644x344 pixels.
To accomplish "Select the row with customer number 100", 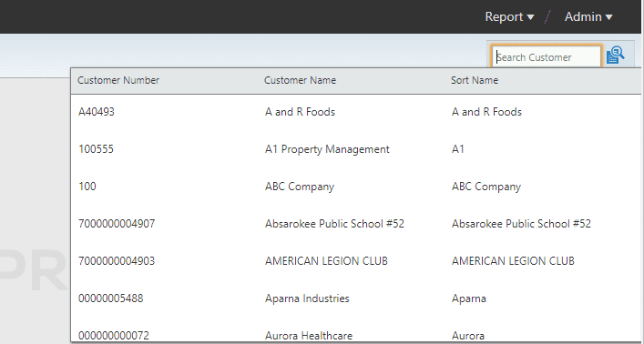I will pos(87,187).
